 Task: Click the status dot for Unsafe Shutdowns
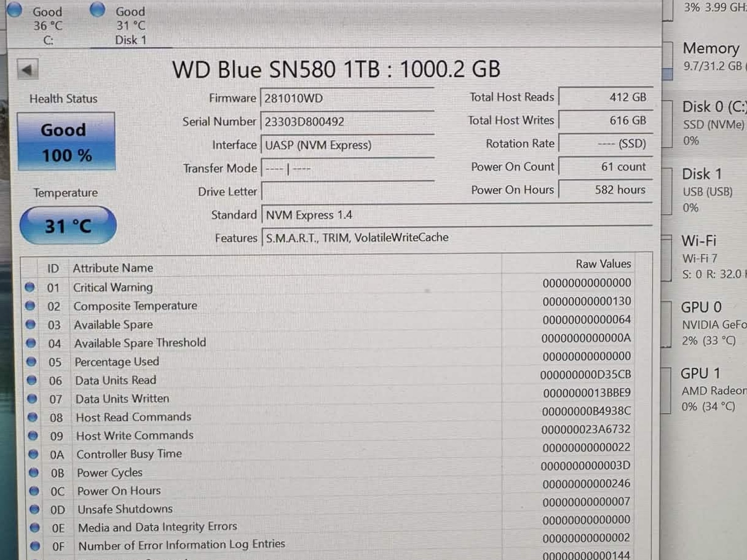pyautogui.click(x=34, y=509)
